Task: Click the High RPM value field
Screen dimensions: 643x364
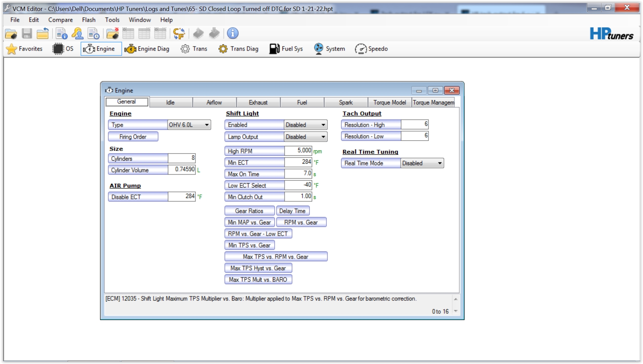Action: pos(298,151)
